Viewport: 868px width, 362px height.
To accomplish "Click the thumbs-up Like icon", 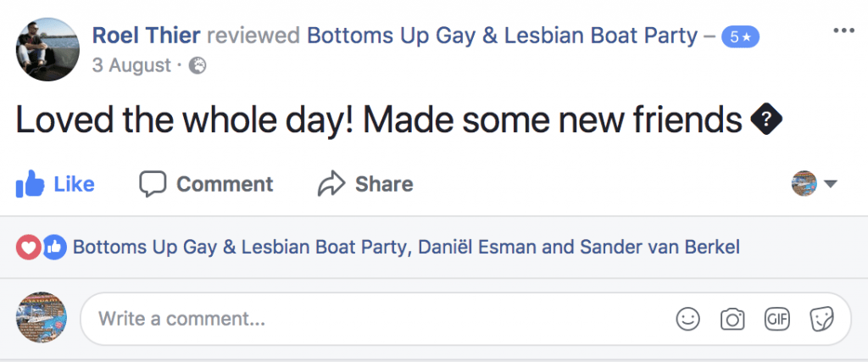I will click(30, 184).
